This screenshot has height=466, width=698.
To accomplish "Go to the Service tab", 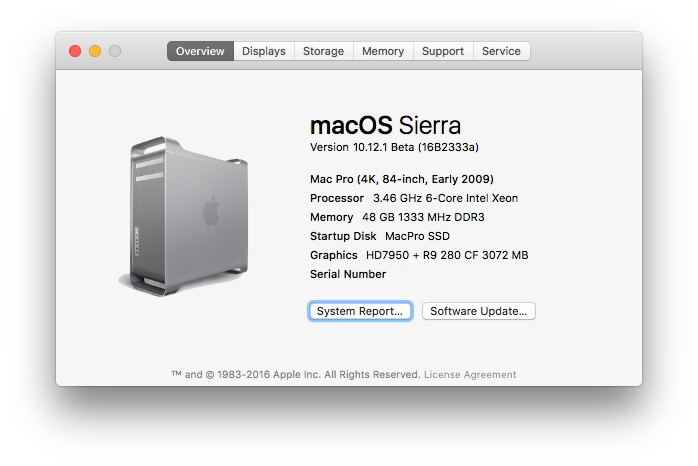I will (501, 51).
